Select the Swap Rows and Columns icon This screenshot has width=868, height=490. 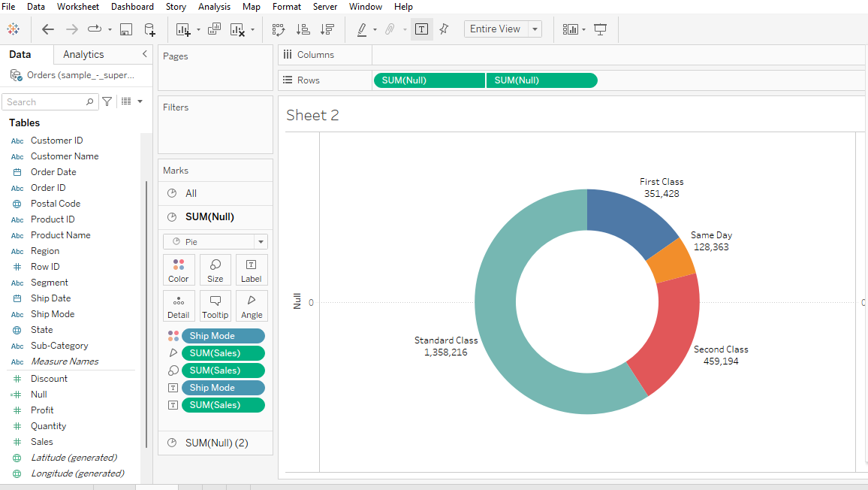tap(279, 29)
